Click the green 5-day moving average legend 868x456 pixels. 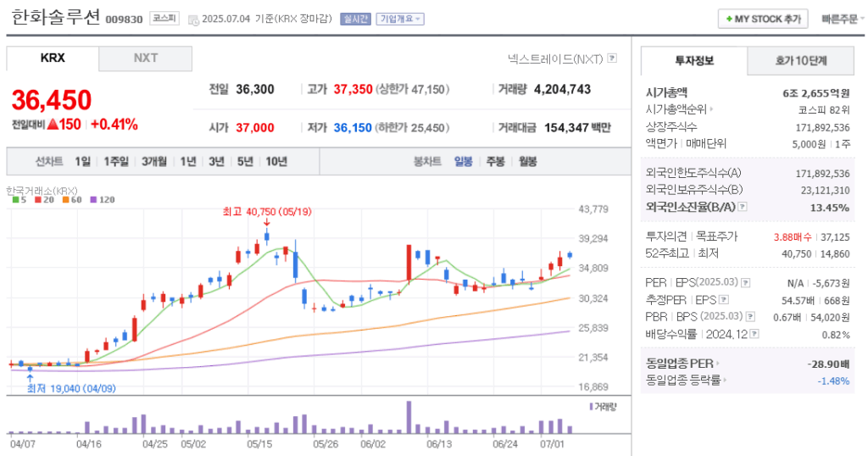tap(19, 200)
